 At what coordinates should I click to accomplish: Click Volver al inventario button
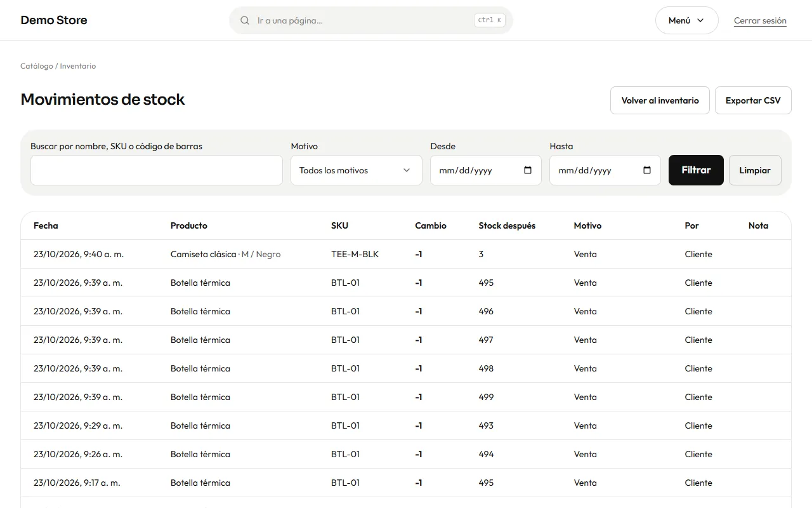[x=660, y=100]
